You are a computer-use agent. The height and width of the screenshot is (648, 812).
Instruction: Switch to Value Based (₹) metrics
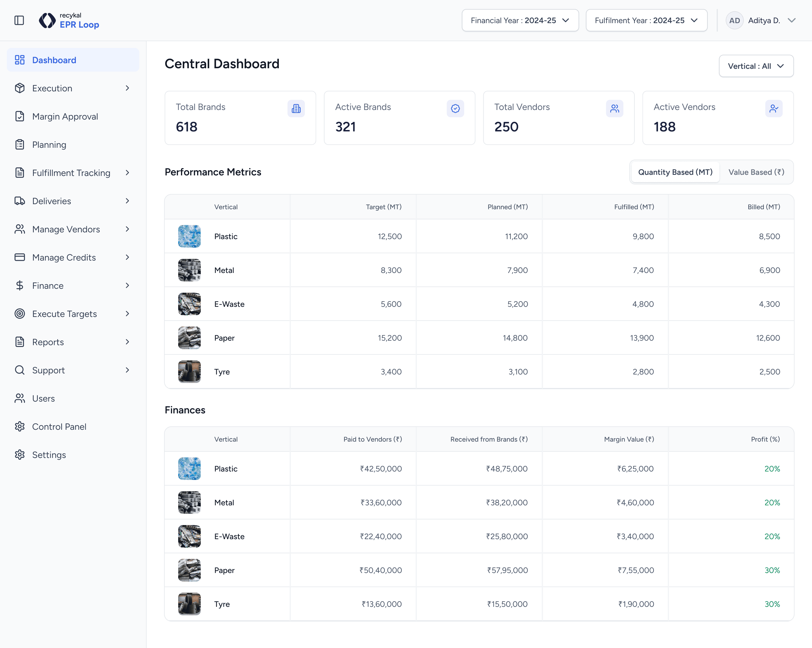pyautogui.click(x=756, y=172)
